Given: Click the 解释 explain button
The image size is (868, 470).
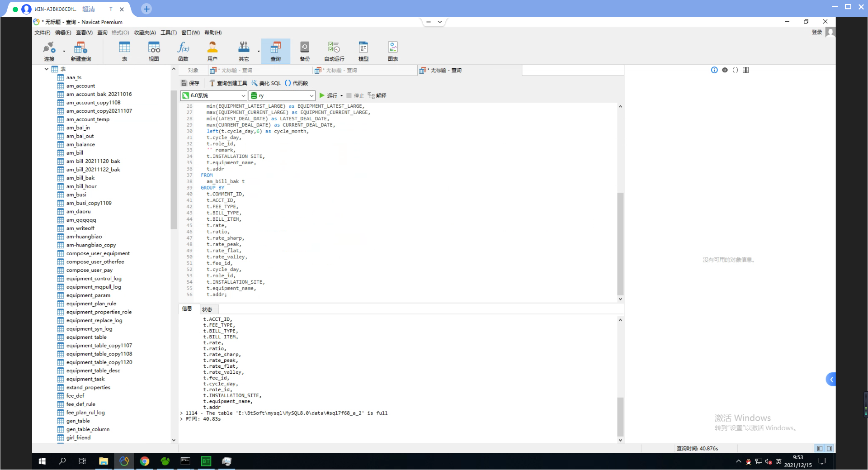Looking at the screenshot, I should tap(377, 95).
